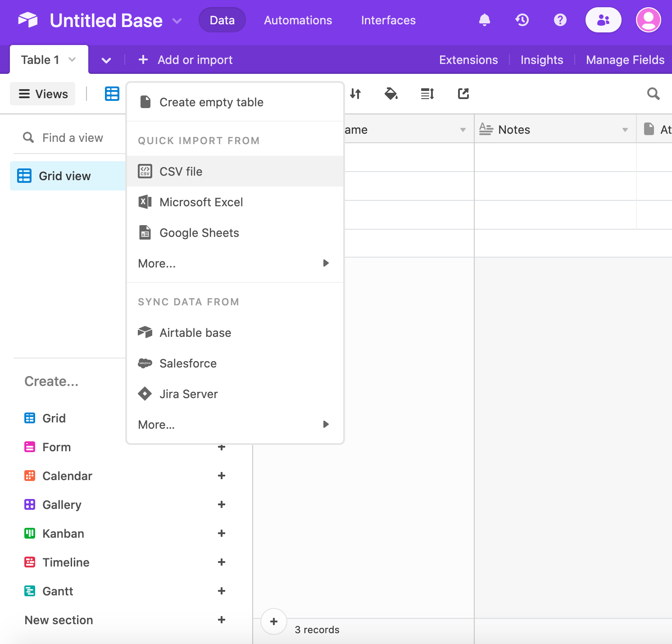Create a new Kanban view
This screenshot has height=644, width=672.
click(x=54, y=533)
